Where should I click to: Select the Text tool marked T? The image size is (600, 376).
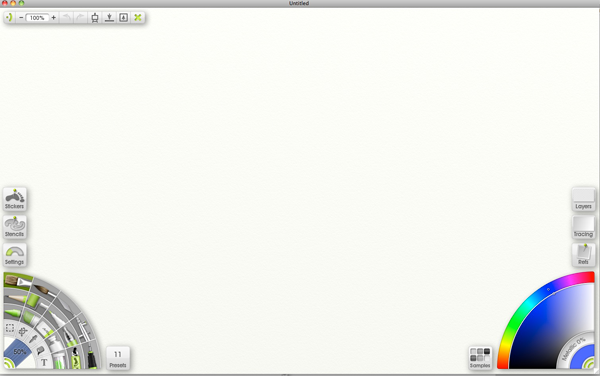pyautogui.click(x=44, y=362)
